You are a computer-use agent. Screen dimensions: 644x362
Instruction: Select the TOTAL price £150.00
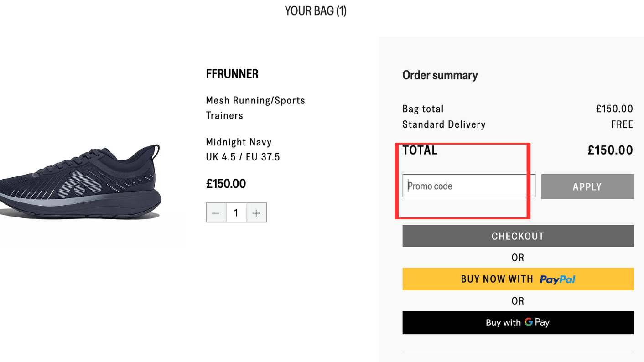610,150
